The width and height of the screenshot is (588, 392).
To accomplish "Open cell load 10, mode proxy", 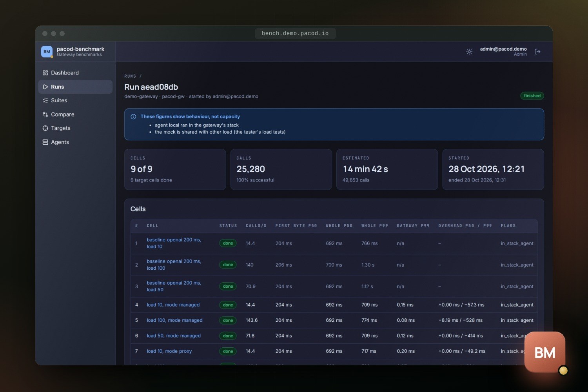I will pos(169,351).
